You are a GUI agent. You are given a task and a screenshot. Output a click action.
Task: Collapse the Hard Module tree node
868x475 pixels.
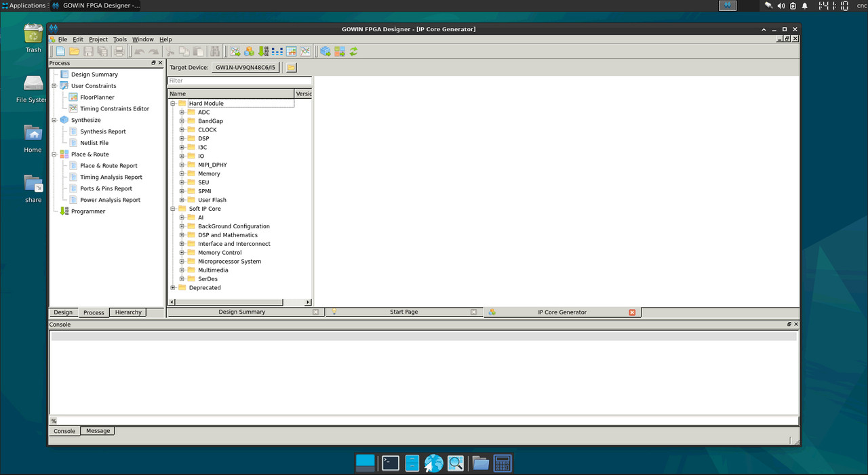(x=173, y=104)
